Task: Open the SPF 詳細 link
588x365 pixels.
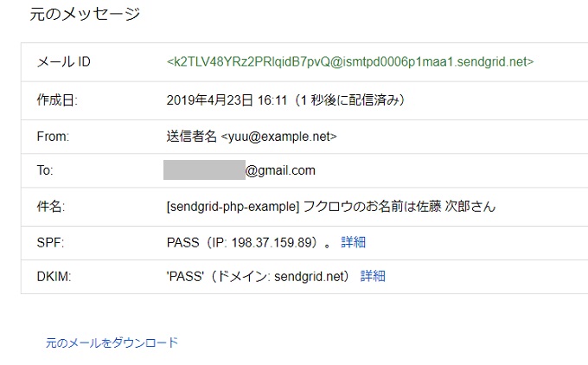Action: click(354, 242)
